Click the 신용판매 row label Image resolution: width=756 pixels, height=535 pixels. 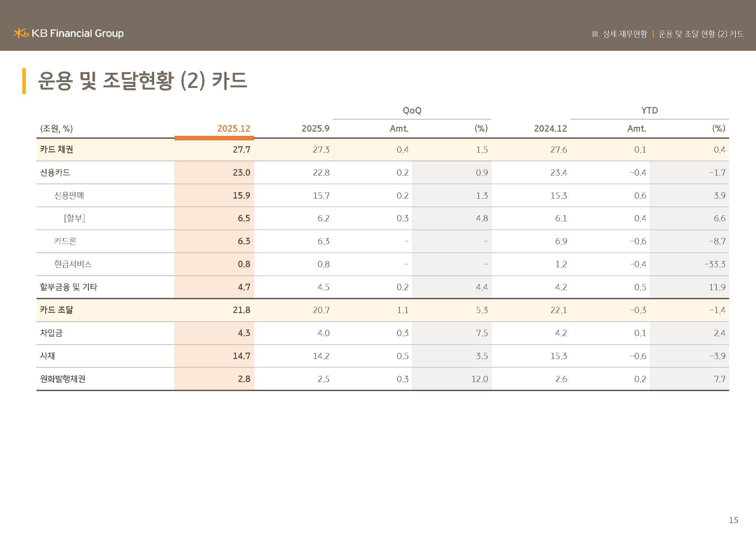click(x=69, y=196)
